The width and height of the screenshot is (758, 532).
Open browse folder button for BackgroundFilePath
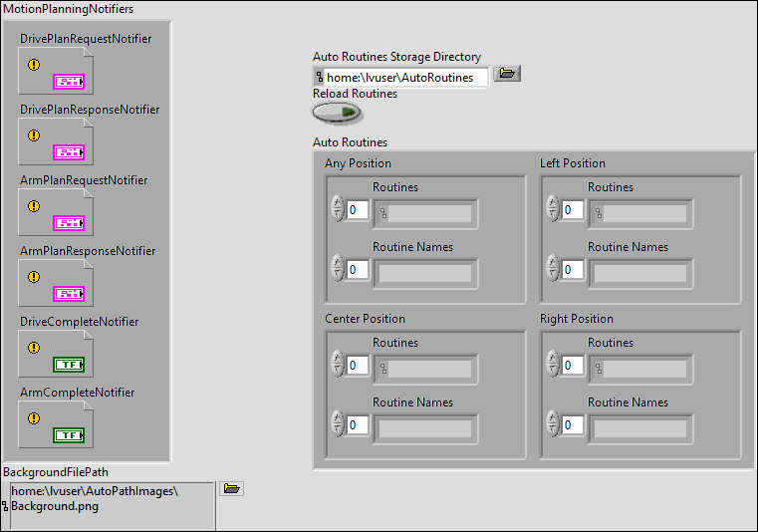[231, 488]
